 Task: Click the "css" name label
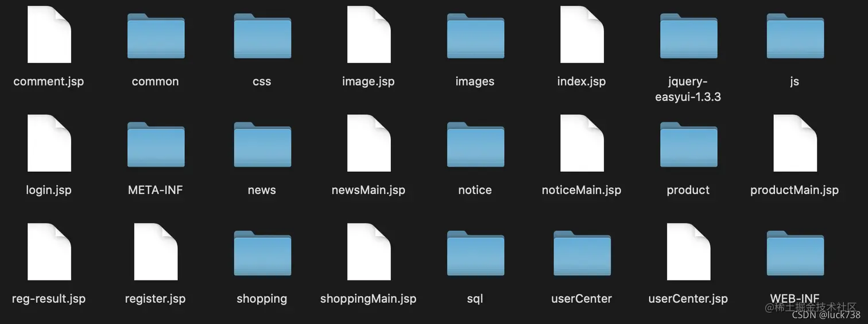pyautogui.click(x=262, y=82)
